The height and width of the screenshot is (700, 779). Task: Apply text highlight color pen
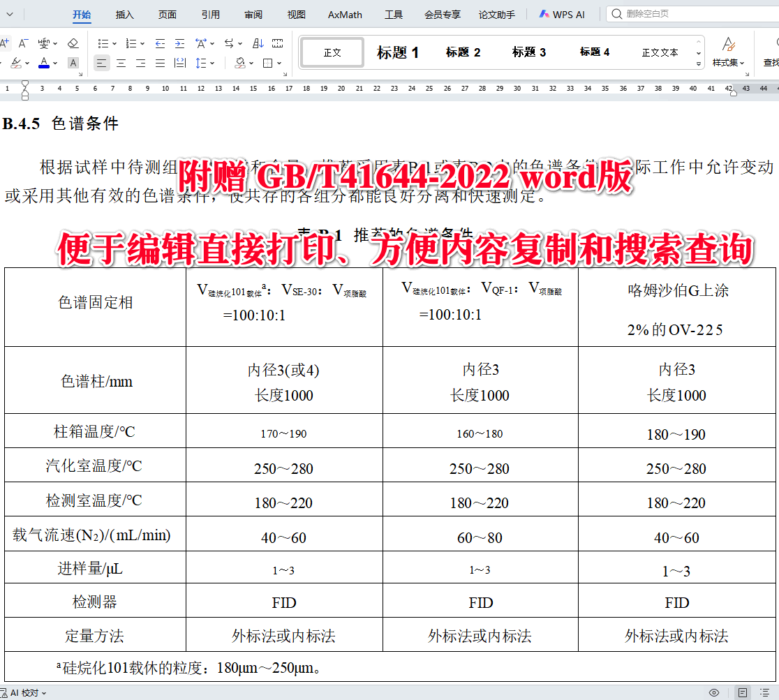(x=16, y=63)
